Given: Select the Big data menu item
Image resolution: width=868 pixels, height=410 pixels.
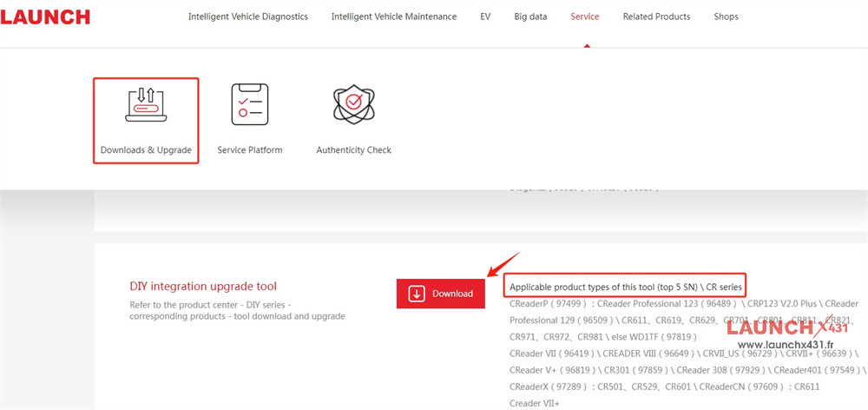Looking at the screenshot, I should click(x=530, y=17).
